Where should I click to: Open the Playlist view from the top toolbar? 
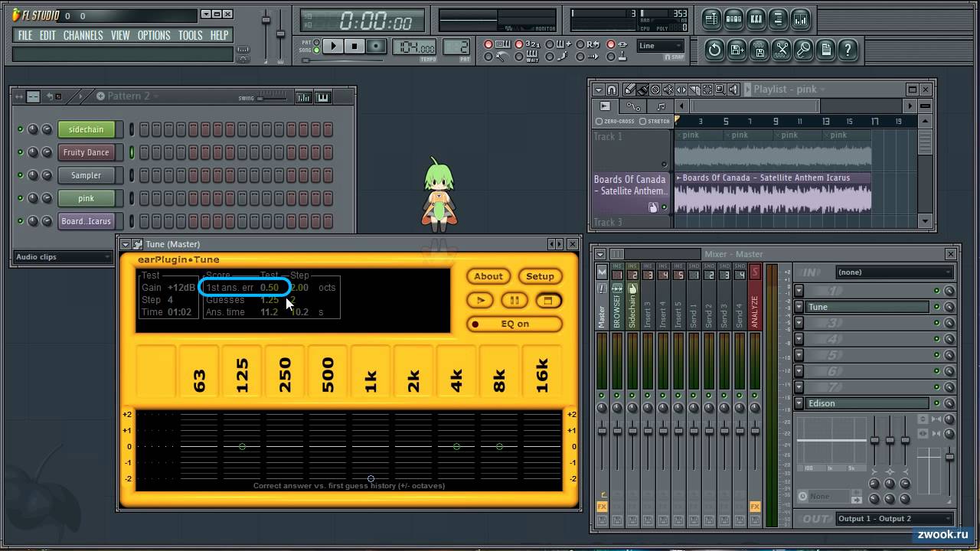(x=711, y=19)
